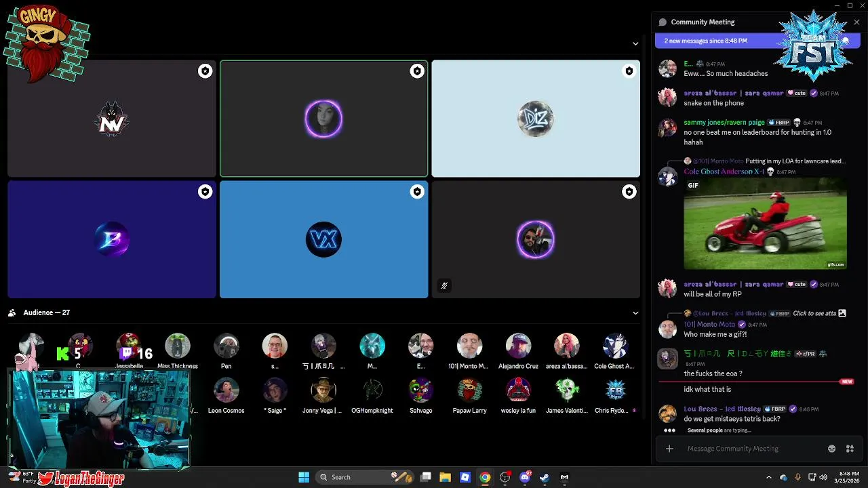Switch to Google Chrome in the taskbar

click(485, 477)
